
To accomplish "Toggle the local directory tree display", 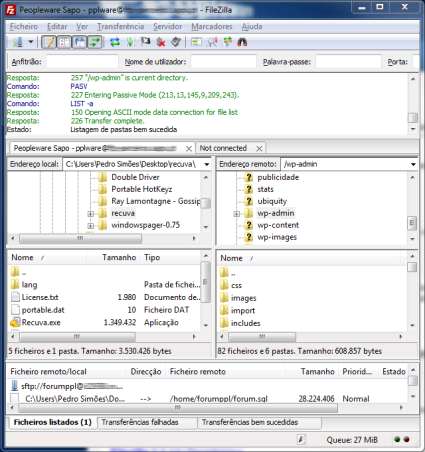I will pos(64,42).
